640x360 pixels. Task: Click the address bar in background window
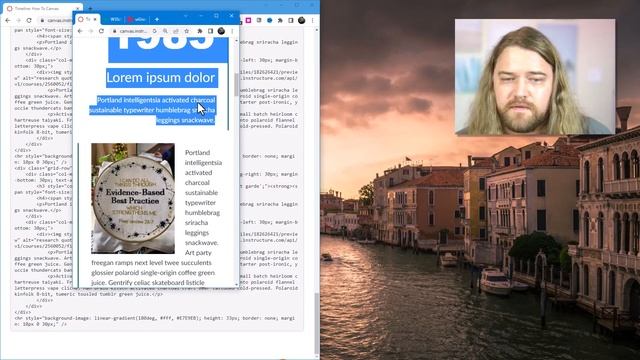[x=55, y=20]
